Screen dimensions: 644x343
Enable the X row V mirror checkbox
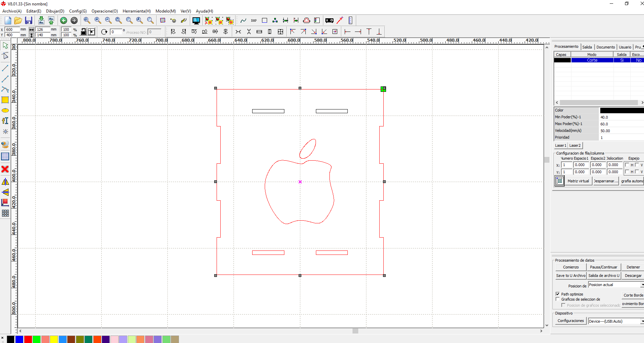[637, 165]
